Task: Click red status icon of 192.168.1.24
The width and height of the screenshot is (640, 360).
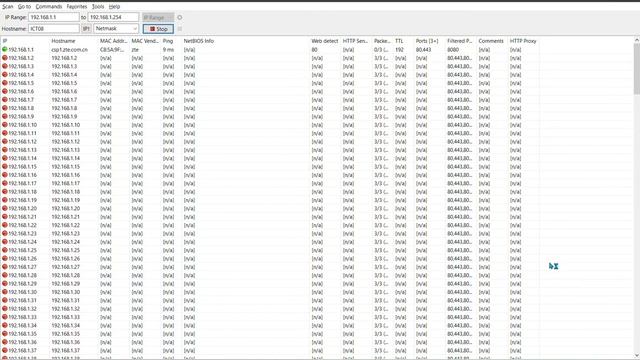Action: click(x=4, y=242)
